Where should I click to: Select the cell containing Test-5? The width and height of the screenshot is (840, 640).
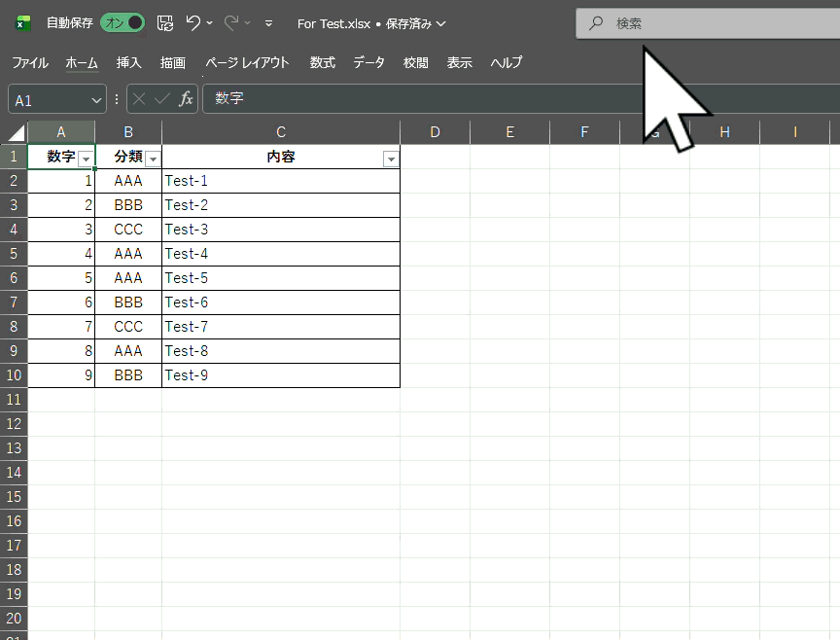click(281, 278)
